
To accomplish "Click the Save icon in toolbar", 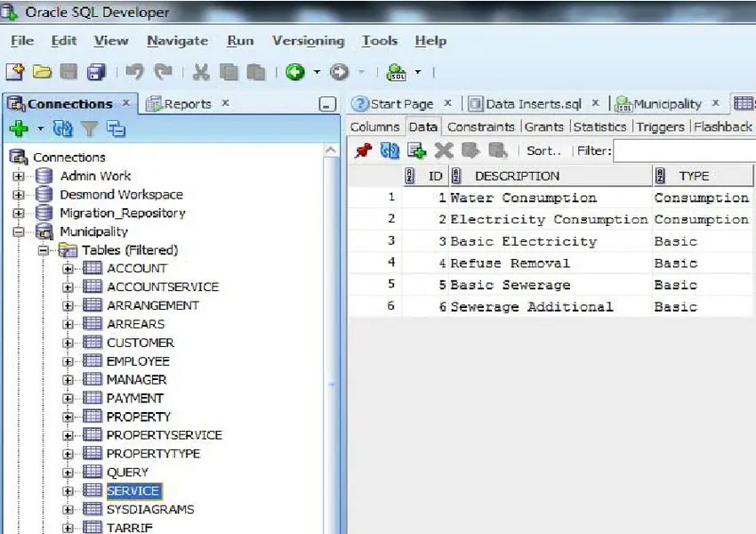I will [x=68, y=72].
